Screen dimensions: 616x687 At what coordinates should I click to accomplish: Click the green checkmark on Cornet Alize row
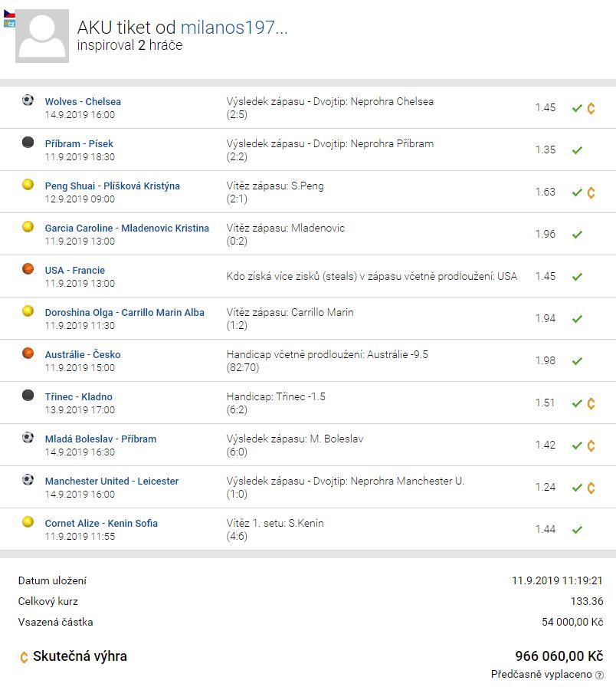pyautogui.click(x=577, y=530)
